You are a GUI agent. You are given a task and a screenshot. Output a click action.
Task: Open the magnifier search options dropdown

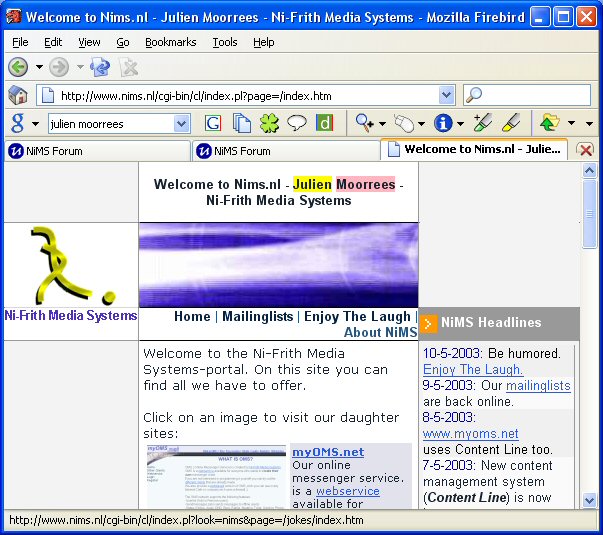click(382, 124)
